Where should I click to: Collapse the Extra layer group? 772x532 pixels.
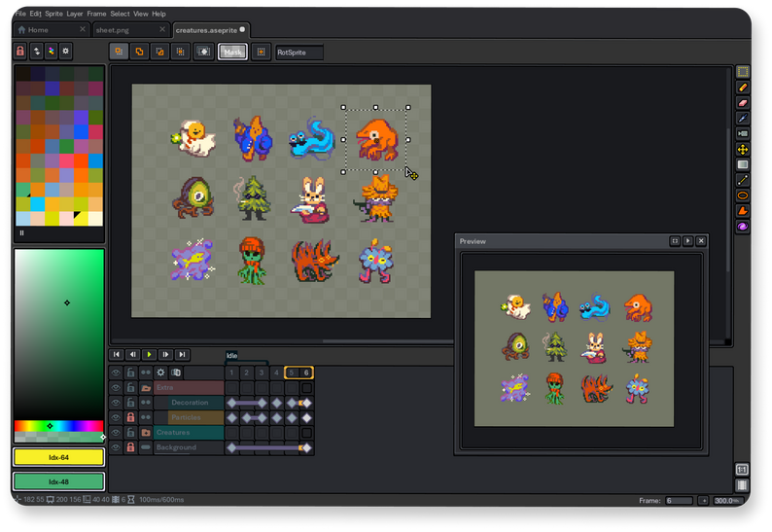pos(146,387)
